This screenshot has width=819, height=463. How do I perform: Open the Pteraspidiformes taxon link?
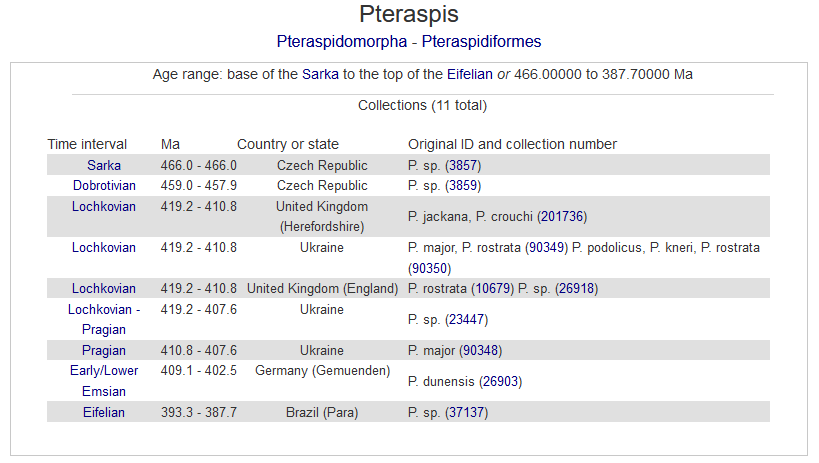482,42
